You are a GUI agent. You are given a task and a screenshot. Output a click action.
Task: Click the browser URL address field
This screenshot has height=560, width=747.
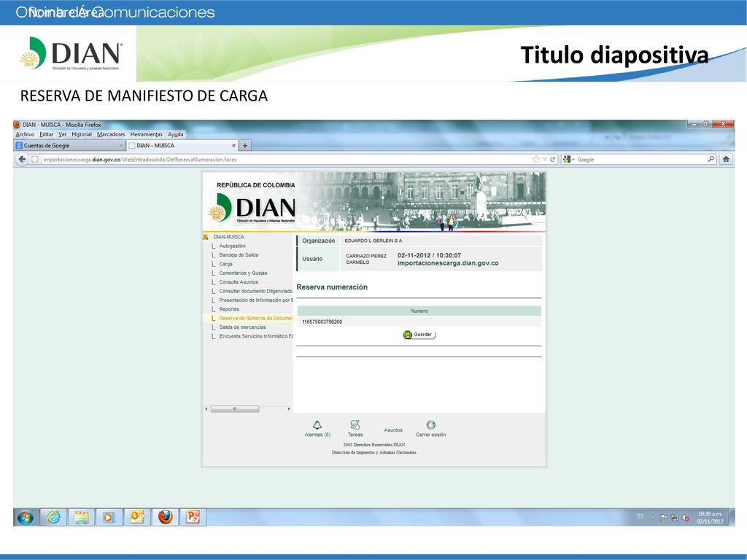[x=286, y=160]
